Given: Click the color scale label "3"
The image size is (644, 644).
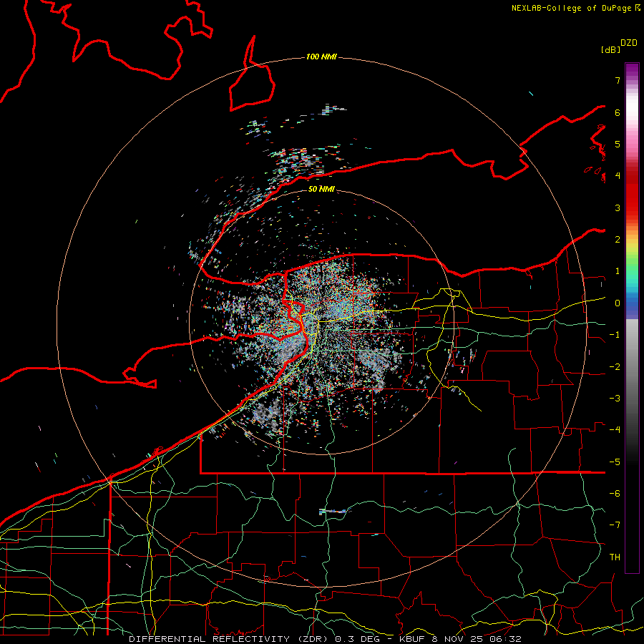Looking at the screenshot, I should coord(618,208).
